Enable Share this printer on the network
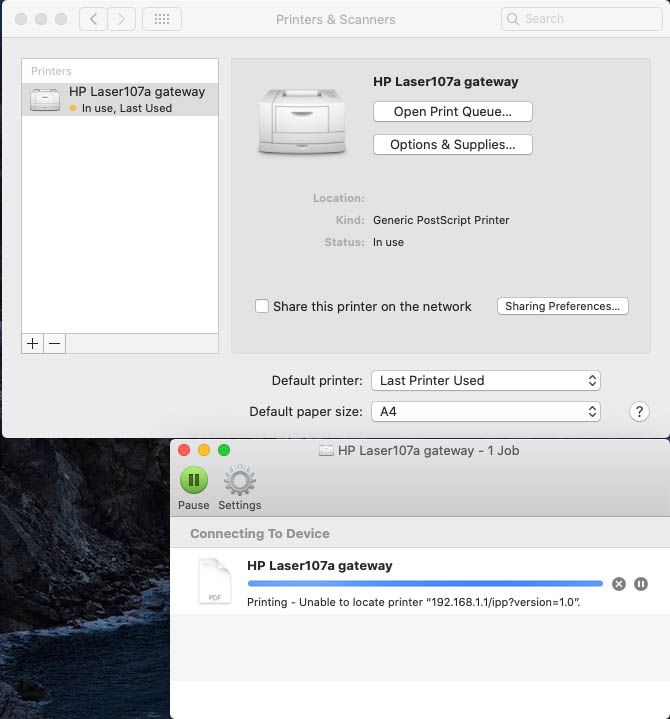Screen dimensions: 670x719 pos(262,307)
